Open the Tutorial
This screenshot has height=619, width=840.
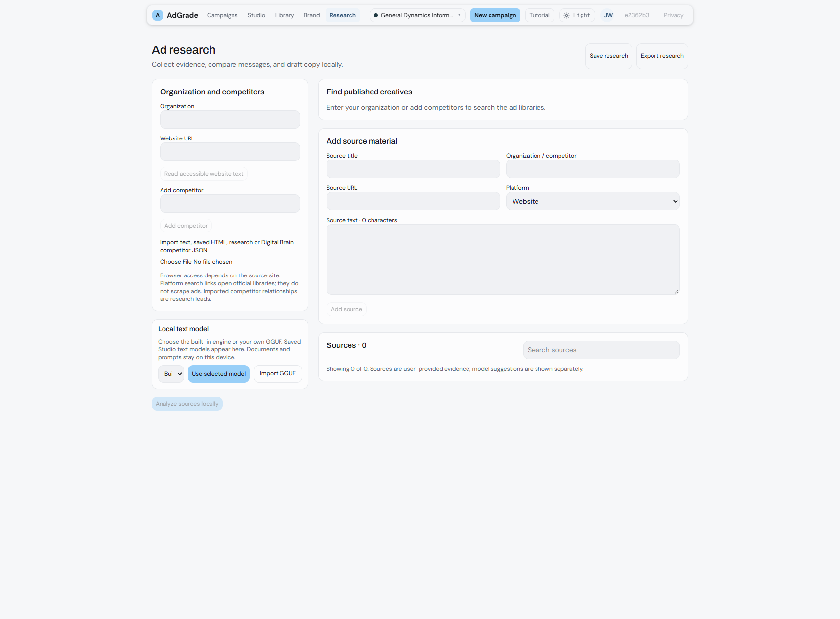(x=539, y=15)
